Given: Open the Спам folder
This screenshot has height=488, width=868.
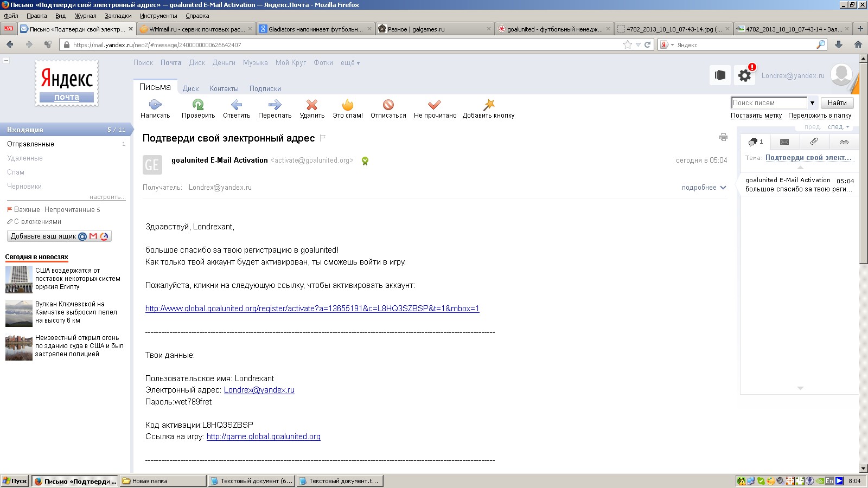Looking at the screenshot, I should pyautogui.click(x=16, y=172).
